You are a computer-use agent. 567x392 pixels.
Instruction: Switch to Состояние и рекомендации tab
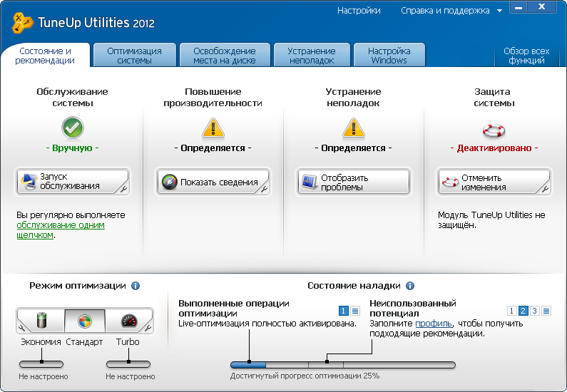click(x=45, y=56)
